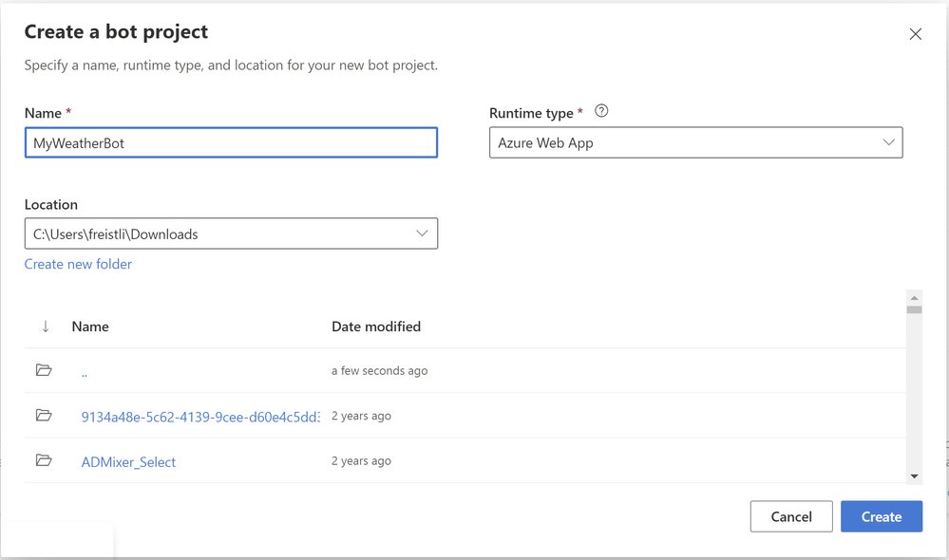The width and height of the screenshot is (949, 560).
Task: Close the Create a bot project dialog
Action: tap(915, 34)
